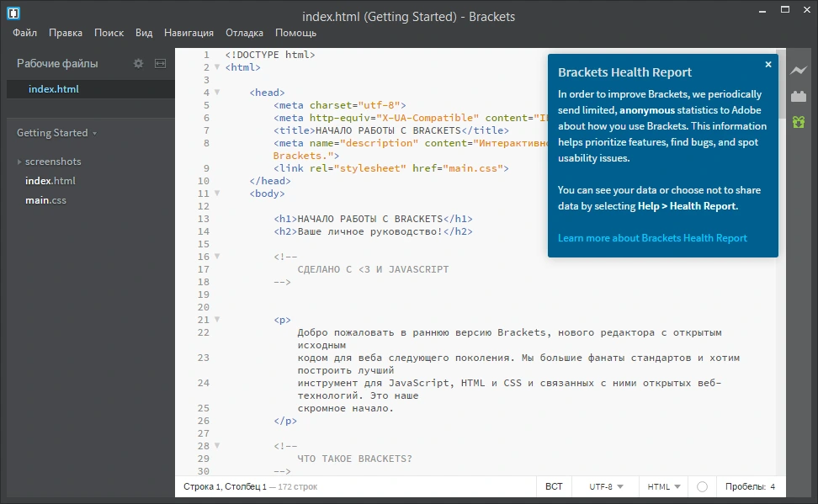Viewport: 818px width, 504px height.
Task: Click the split editor view icon
Action: [160, 63]
